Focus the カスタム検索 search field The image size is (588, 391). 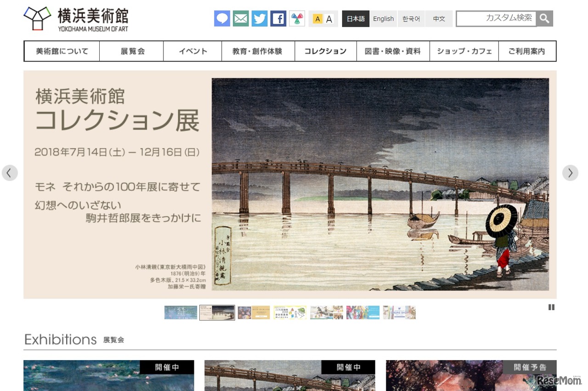[x=496, y=18]
